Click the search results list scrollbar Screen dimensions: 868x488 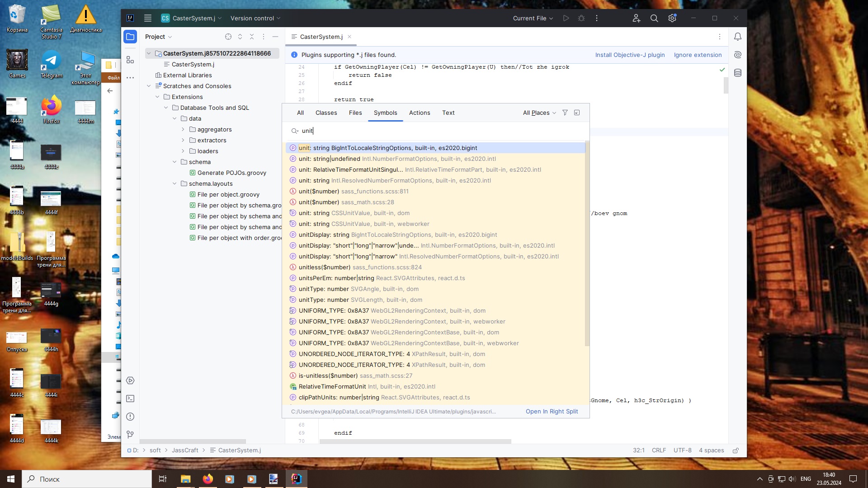tap(587, 244)
